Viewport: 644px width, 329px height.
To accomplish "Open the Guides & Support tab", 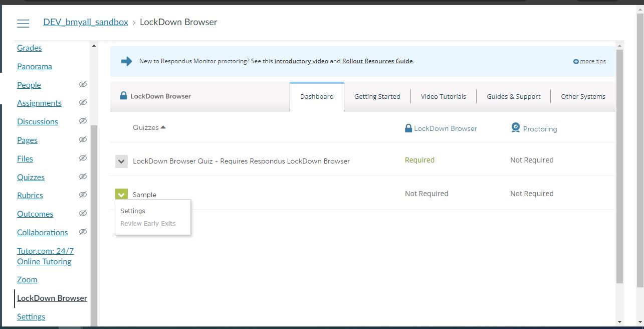I will click(x=514, y=96).
